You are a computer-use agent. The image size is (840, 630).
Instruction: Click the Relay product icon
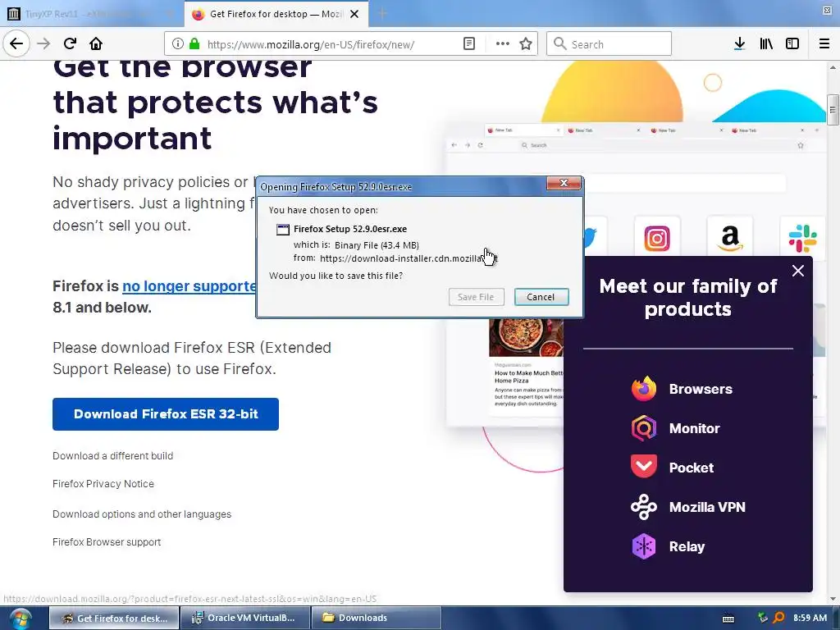644,546
